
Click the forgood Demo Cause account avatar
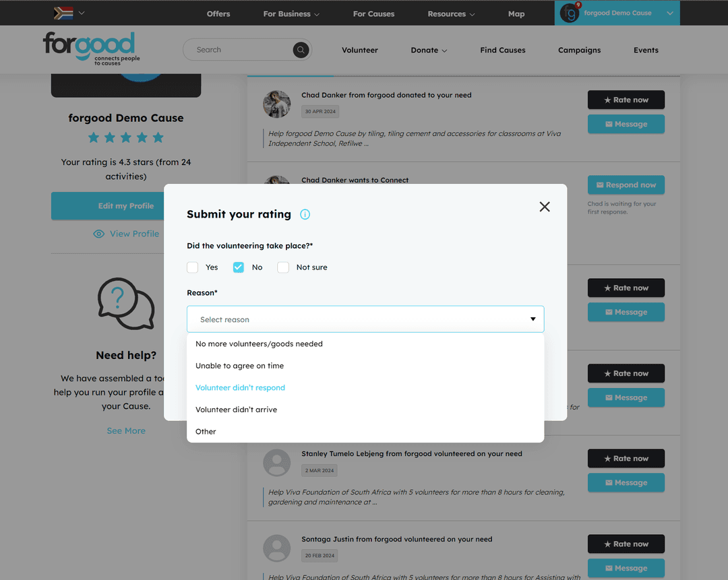pos(570,13)
